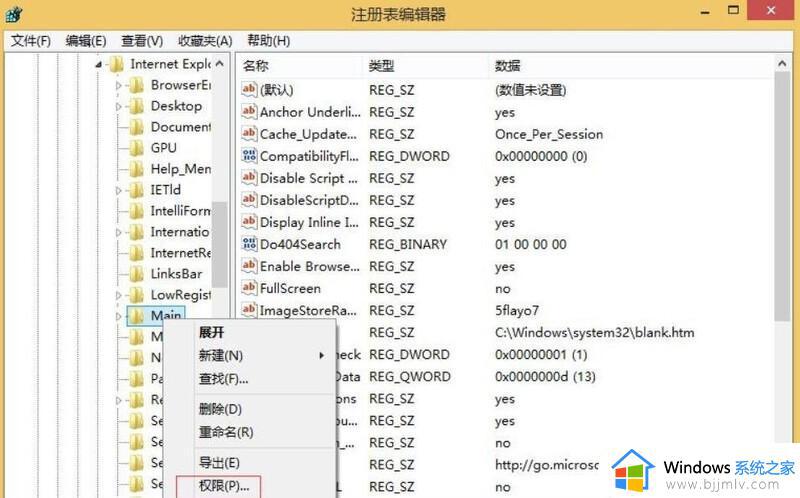This screenshot has width=800, height=498.
Task: Click the Desktop key folder icon
Action: pyautogui.click(x=136, y=106)
